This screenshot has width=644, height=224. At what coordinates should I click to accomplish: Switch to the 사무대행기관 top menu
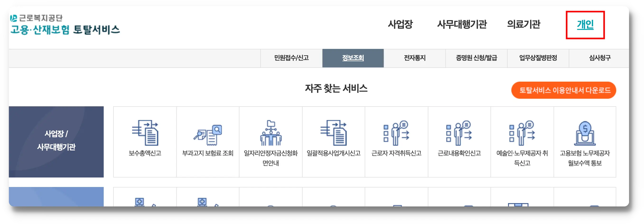[462, 24]
